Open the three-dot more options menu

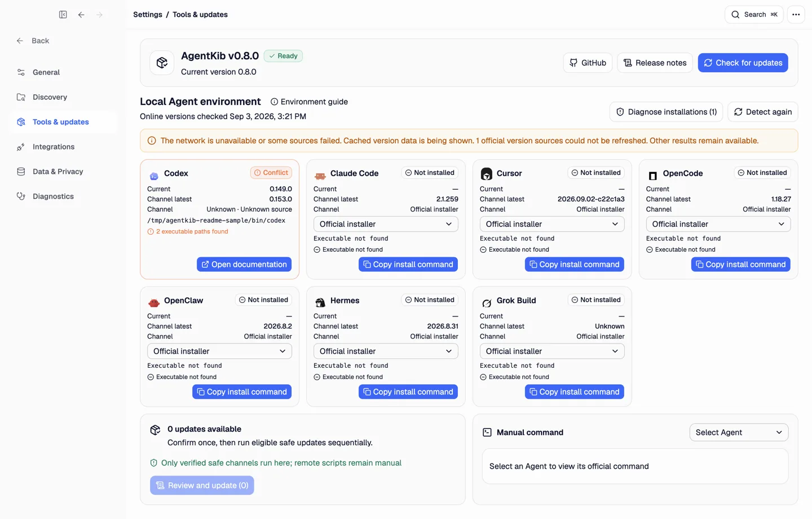796,15
